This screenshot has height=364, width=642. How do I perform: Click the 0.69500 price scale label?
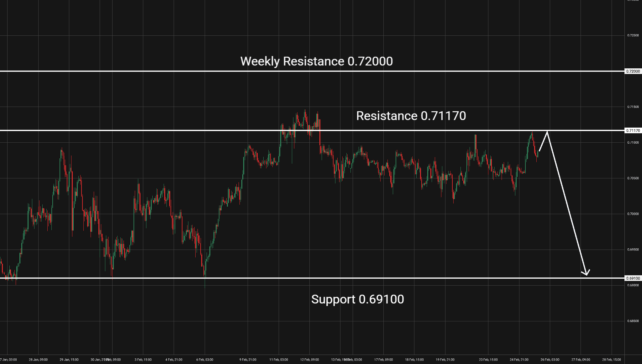point(633,250)
